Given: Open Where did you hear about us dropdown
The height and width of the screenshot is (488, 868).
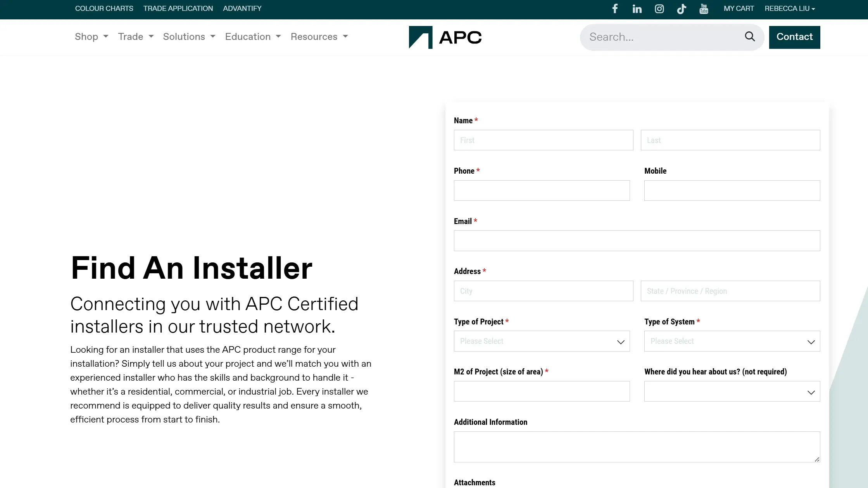Looking at the screenshot, I should [x=732, y=391].
